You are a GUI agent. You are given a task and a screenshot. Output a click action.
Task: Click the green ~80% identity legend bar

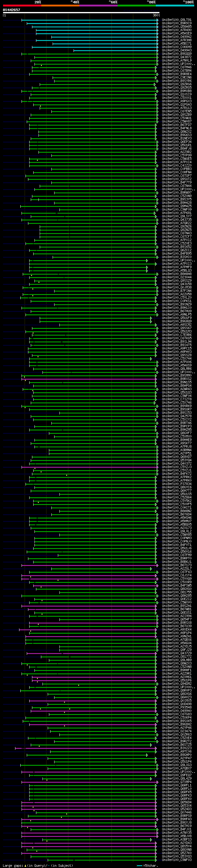click(x=137, y=6)
